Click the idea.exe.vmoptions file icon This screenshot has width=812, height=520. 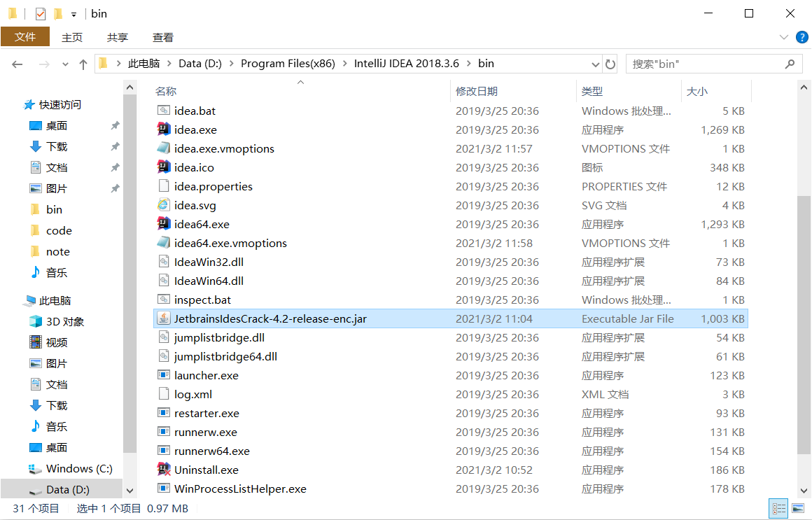[x=164, y=148]
